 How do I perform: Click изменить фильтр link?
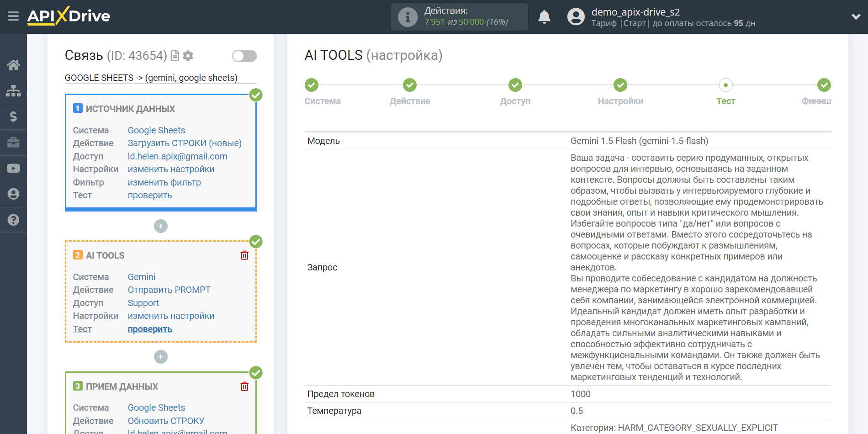coord(164,182)
